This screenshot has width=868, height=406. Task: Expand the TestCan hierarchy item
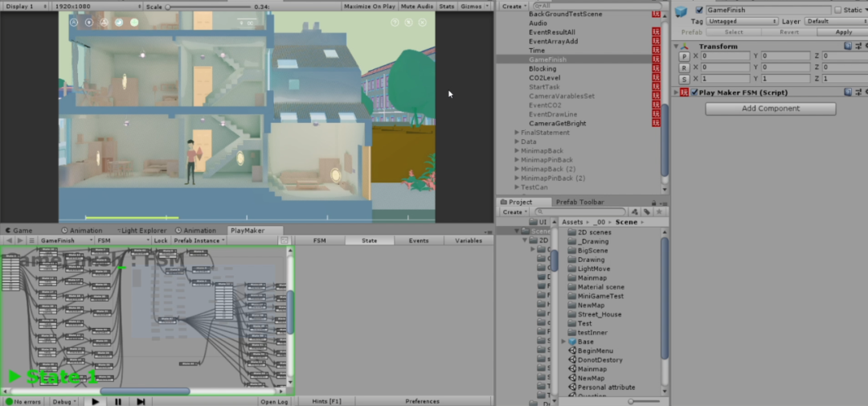(x=517, y=187)
